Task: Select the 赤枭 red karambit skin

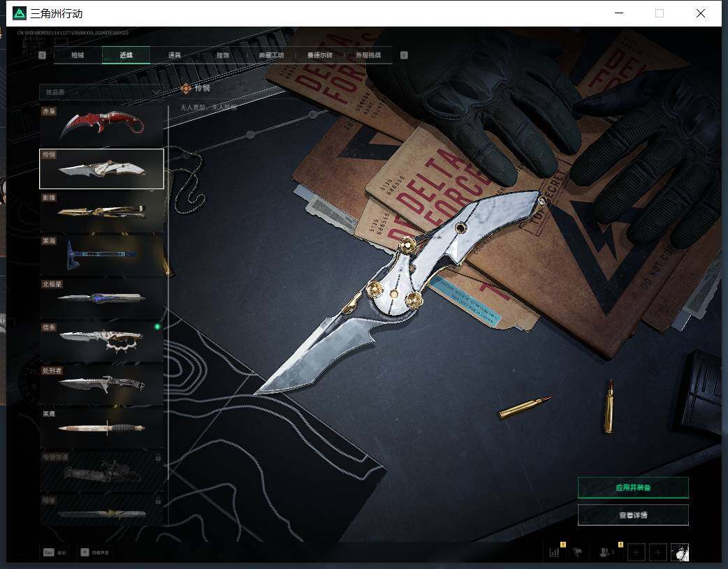Action: pos(101,126)
